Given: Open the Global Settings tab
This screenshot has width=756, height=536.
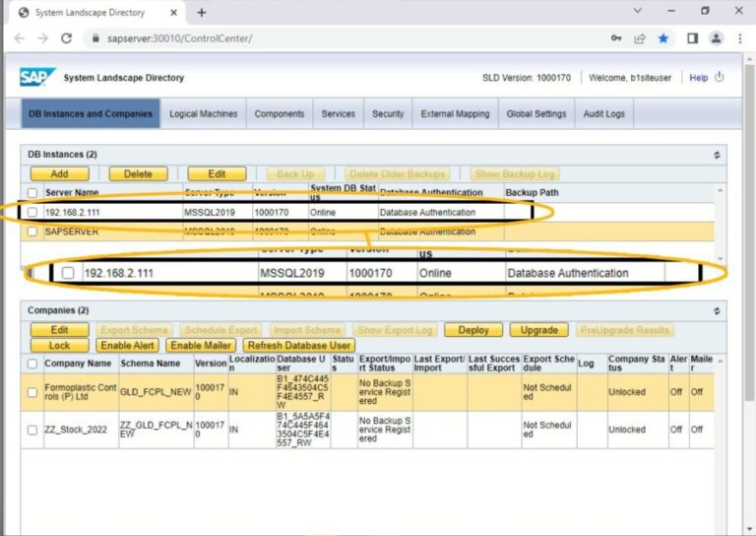Looking at the screenshot, I should [536, 114].
